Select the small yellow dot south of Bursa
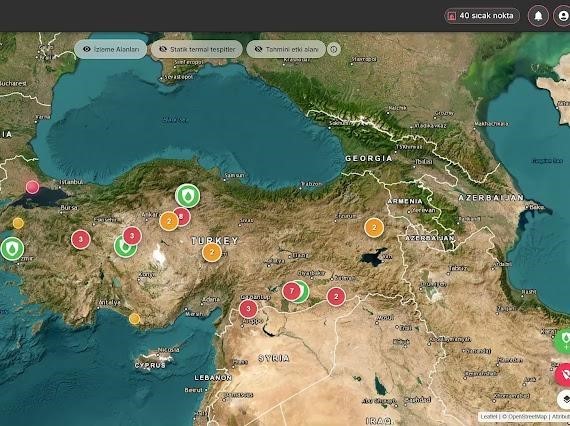This screenshot has height=426, width=570. point(18,223)
